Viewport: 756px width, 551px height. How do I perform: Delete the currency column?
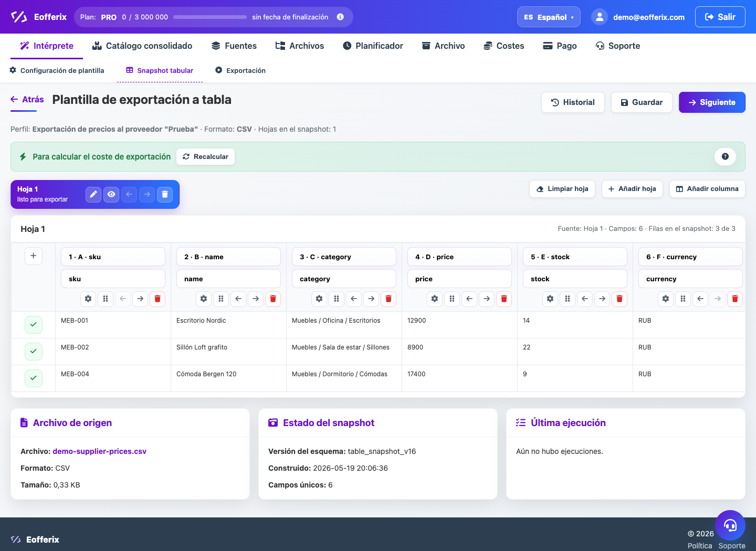(735, 299)
